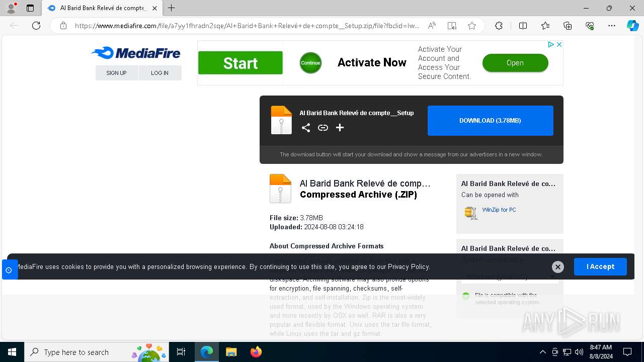Click 'Activate Now' ad text

pos(372,62)
